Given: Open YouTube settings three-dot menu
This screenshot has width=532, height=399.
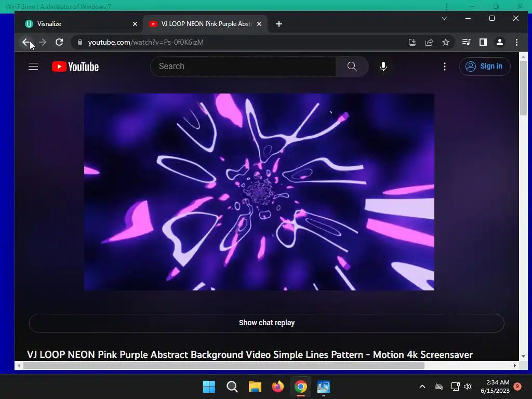Looking at the screenshot, I should pos(445,66).
